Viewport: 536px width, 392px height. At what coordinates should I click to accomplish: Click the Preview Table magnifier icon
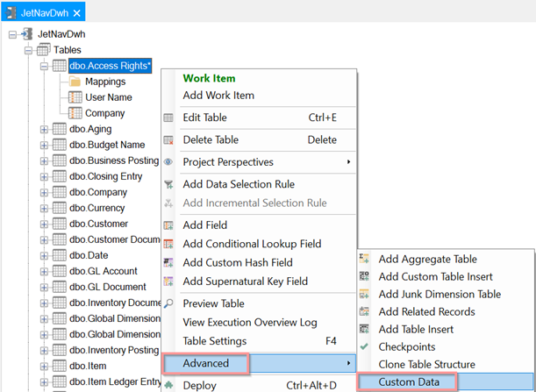point(169,303)
